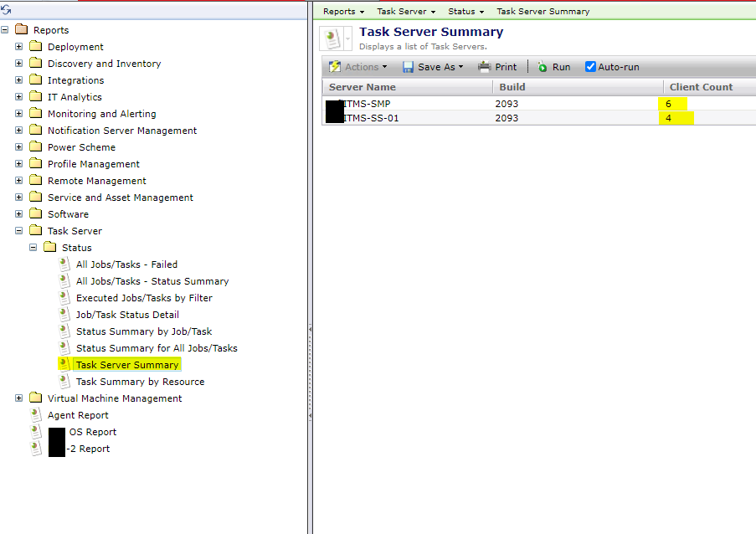Open the Status Summary by Job/Task report

tap(144, 331)
